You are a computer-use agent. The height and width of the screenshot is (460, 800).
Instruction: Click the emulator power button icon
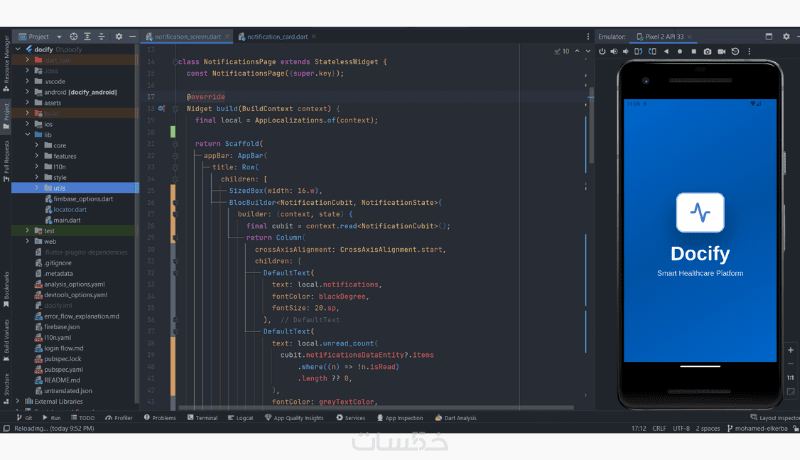click(x=602, y=52)
